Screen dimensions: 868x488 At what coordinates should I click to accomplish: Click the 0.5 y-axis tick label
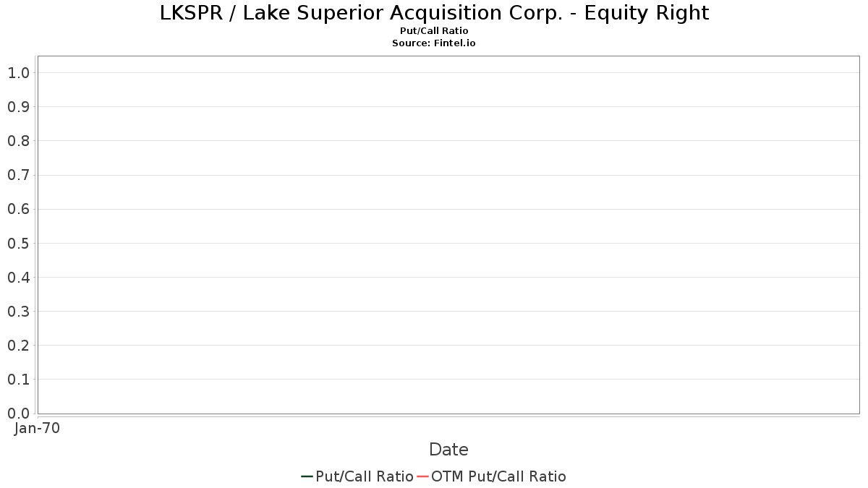coord(18,244)
